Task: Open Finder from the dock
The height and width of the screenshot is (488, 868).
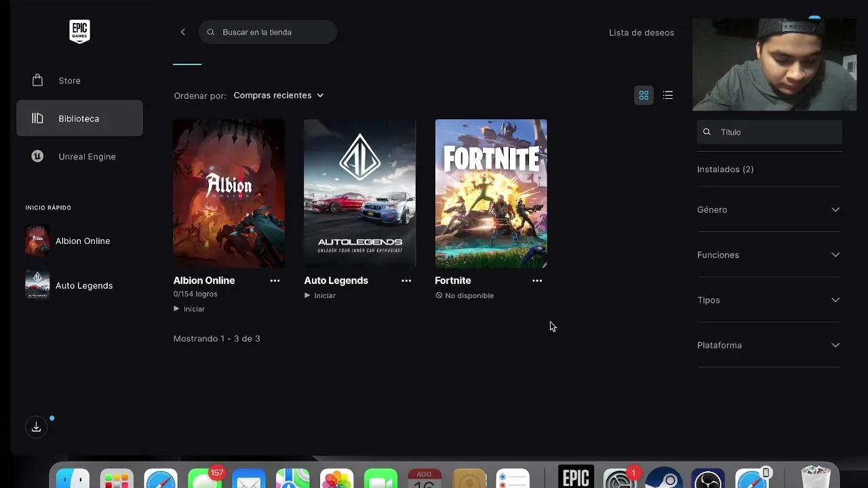Action: [73, 479]
